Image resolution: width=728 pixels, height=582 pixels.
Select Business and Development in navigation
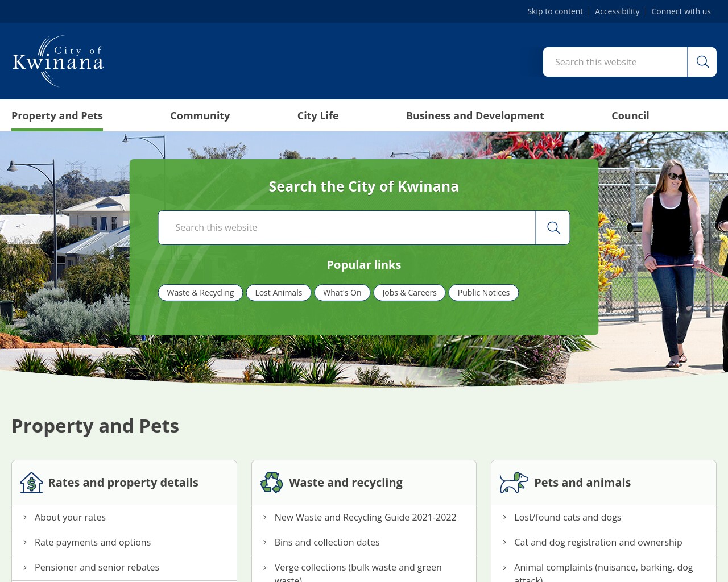point(475,115)
